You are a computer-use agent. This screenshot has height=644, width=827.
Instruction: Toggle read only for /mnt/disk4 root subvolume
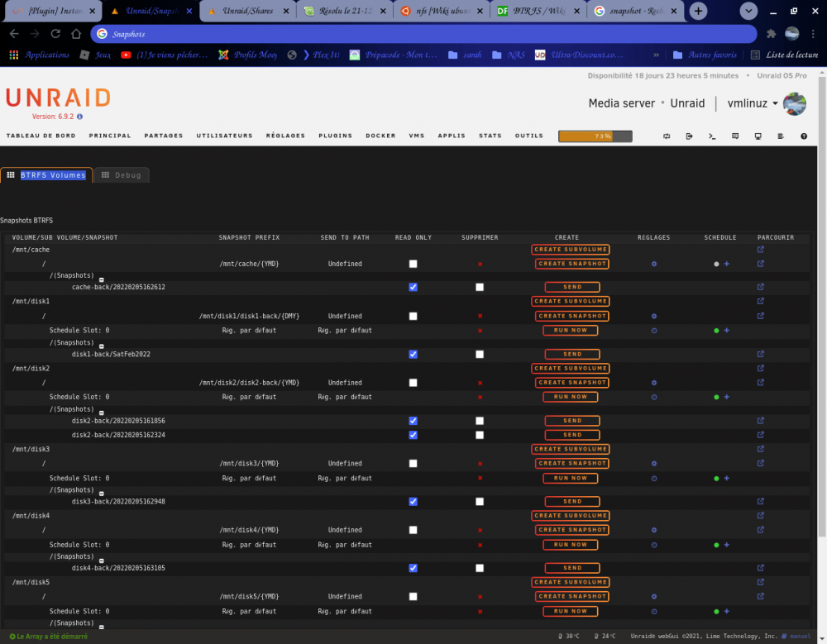coord(413,530)
